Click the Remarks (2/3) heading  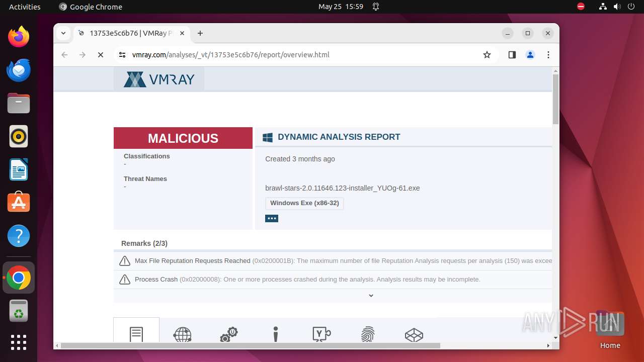(x=144, y=243)
